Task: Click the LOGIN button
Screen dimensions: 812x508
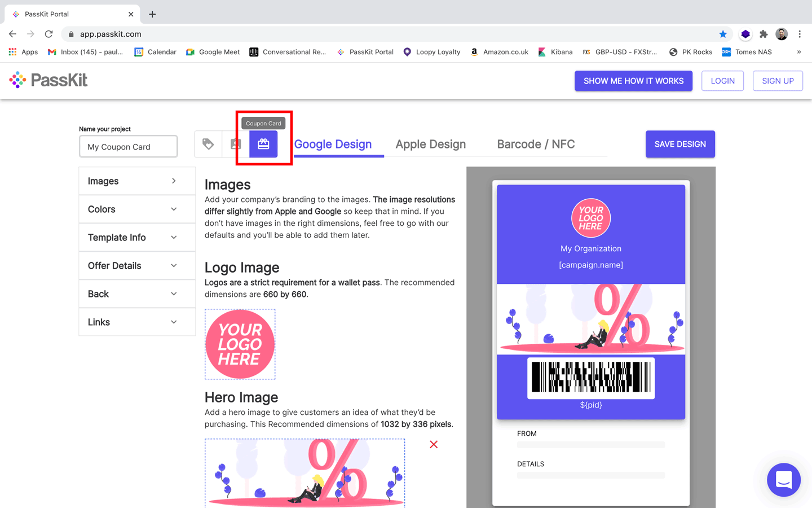Action: click(x=722, y=81)
